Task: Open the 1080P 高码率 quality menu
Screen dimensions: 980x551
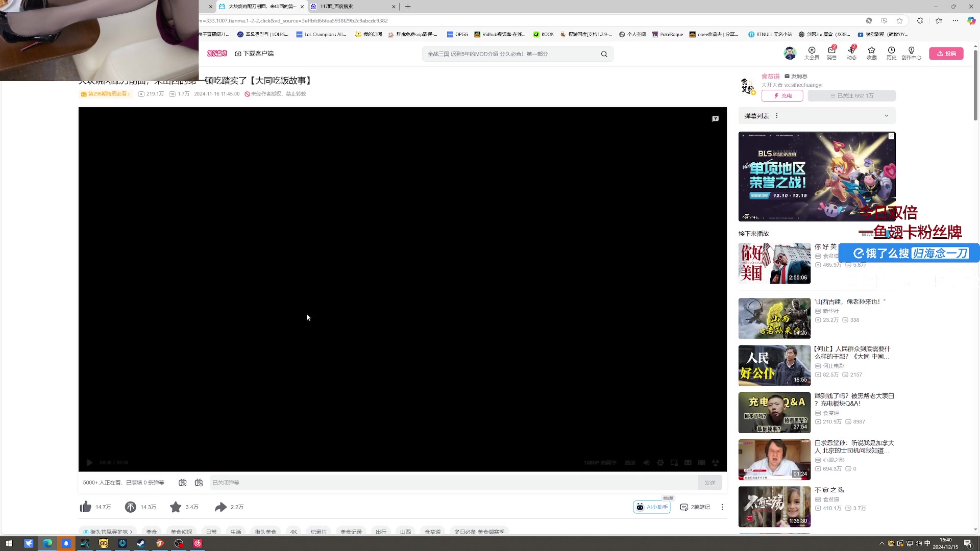Action: [600, 463]
